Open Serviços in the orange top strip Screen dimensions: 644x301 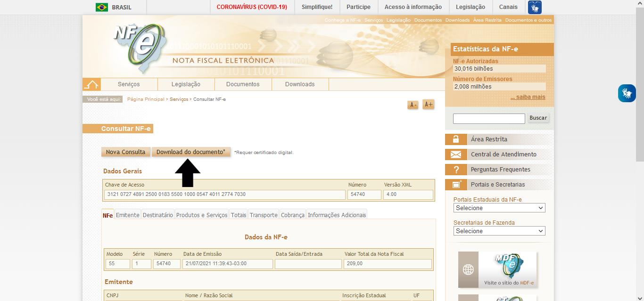(x=374, y=20)
